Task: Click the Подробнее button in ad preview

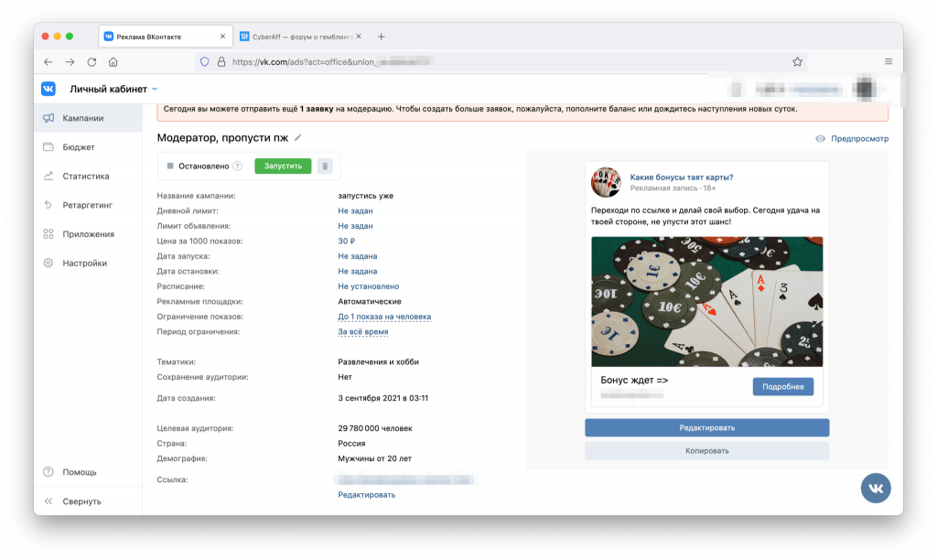Action: coord(783,387)
